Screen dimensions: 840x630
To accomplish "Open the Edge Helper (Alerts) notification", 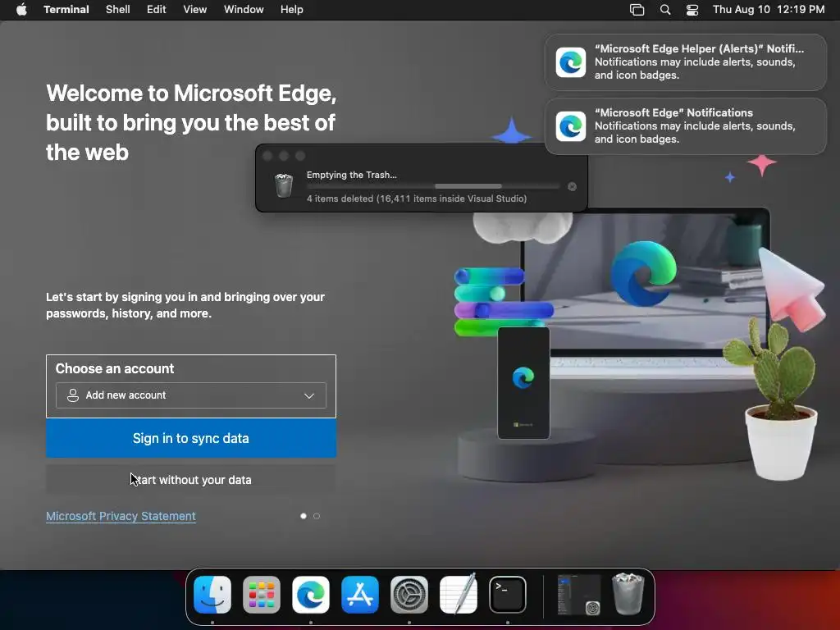I will pos(685,62).
